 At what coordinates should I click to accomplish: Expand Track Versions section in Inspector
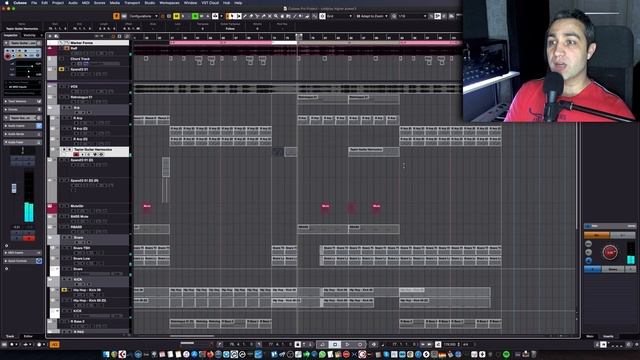[22, 101]
